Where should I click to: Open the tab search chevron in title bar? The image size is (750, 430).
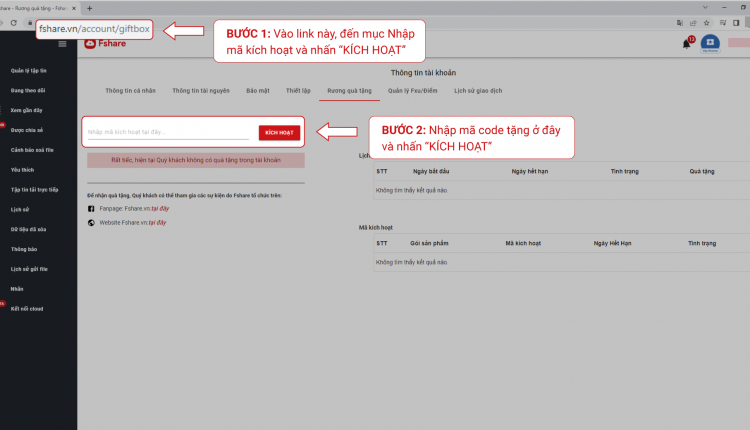point(705,7)
